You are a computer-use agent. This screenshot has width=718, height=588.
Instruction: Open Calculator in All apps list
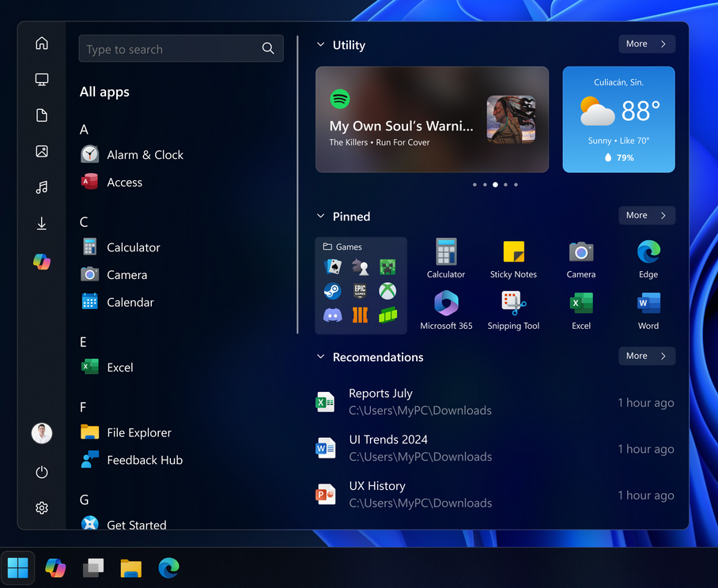[x=121, y=247]
